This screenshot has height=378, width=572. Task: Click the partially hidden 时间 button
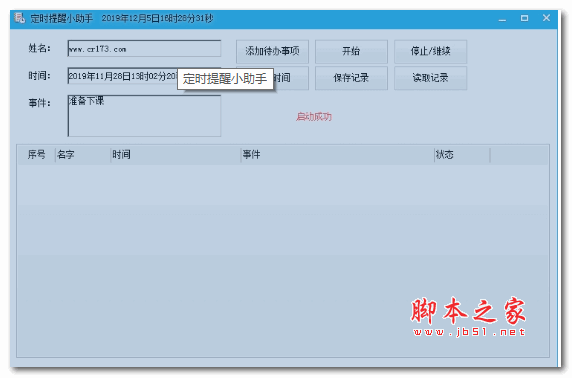[291, 78]
